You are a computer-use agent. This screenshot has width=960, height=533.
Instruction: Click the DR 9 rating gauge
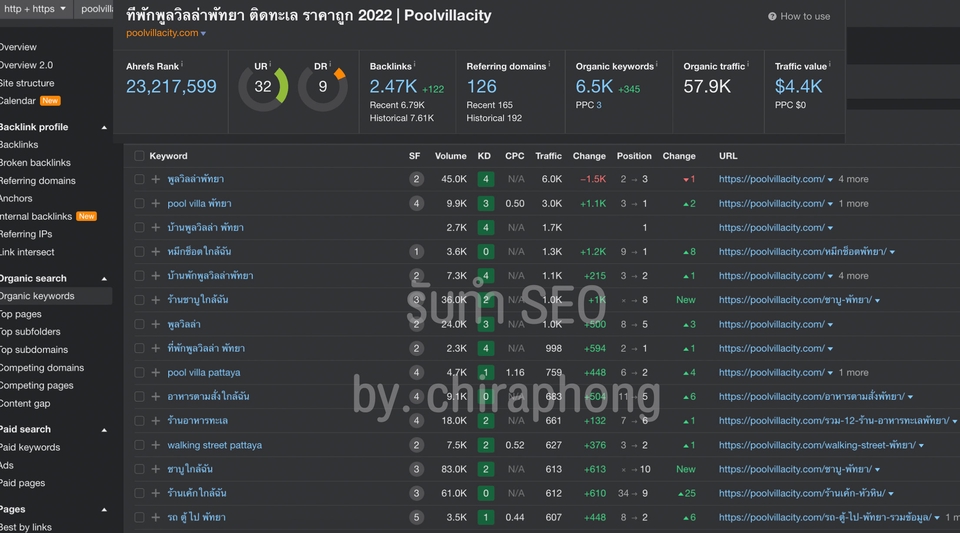point(323,86)
